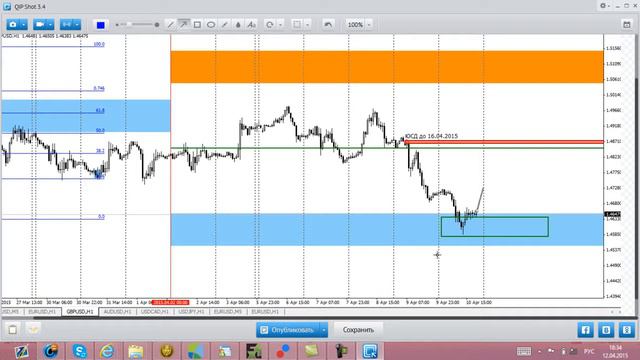Screen dimensions: 640x360
Task: Click the Опубликовать publish button
Action: point(288,330)
